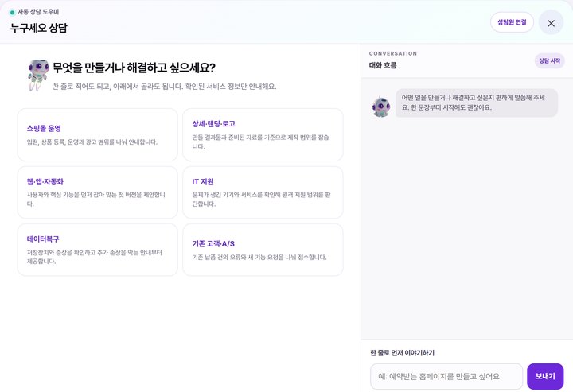Screen dimensions: 573x392
Task: Click the subtitle starting 한 줄로 적어도 되고
Action: click(165, 87)
